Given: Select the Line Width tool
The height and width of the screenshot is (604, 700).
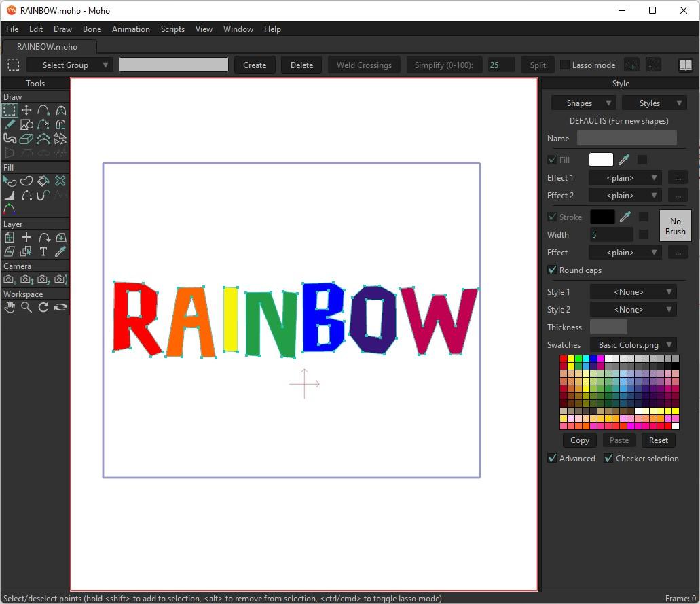Looking at the screenshot, I should point(10,195).
